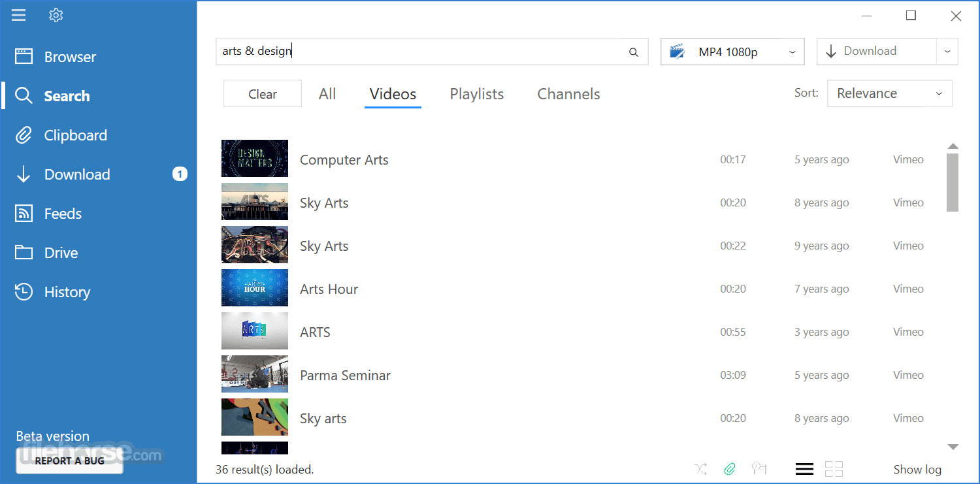Click the shuffle icon in the status bar
The height and width of the screenshot is (484, 980).
pos(701,469)
